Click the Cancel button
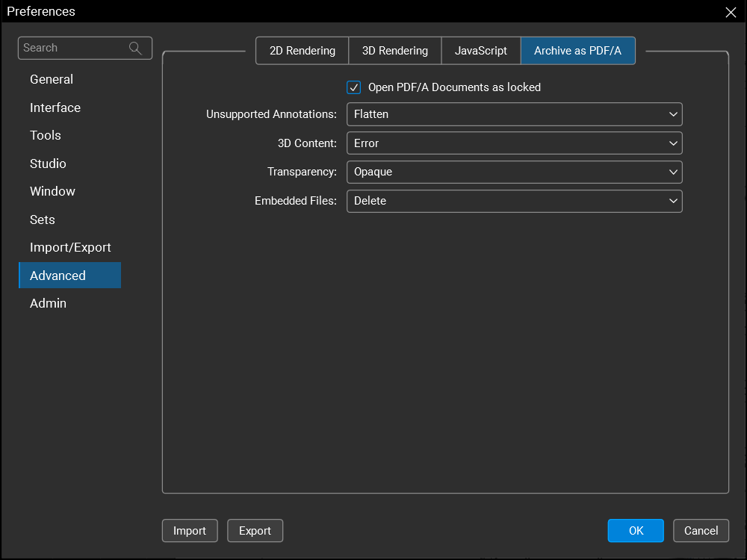This screenshot has height=560, width=747. click(x=701, y=531)
